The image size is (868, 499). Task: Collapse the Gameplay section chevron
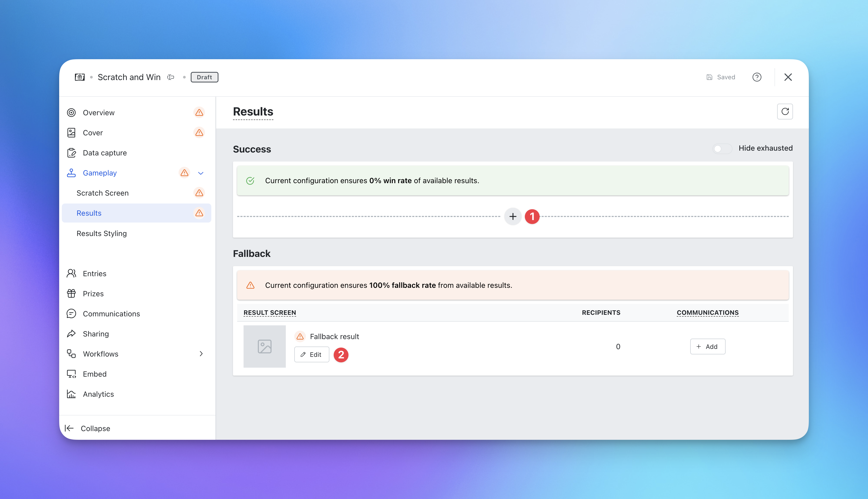pyautogui.click(x=201, y=173)
